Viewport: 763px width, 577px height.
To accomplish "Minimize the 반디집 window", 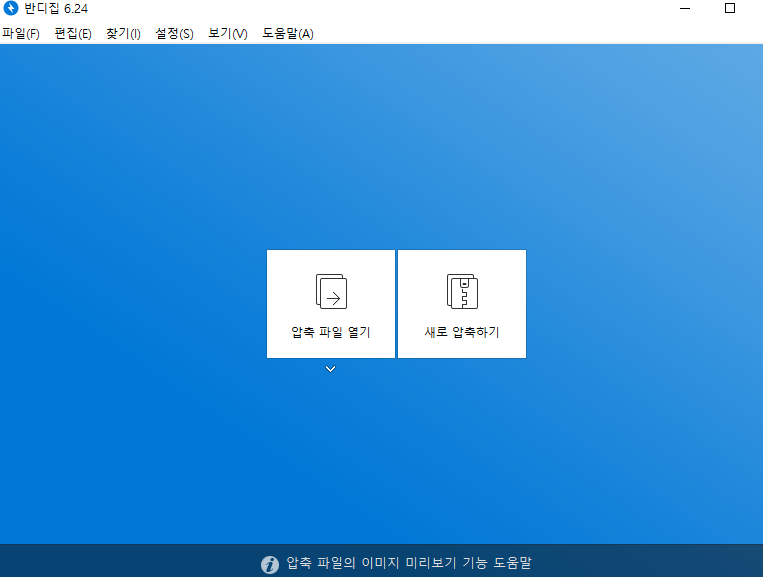I will click(685, 8).
